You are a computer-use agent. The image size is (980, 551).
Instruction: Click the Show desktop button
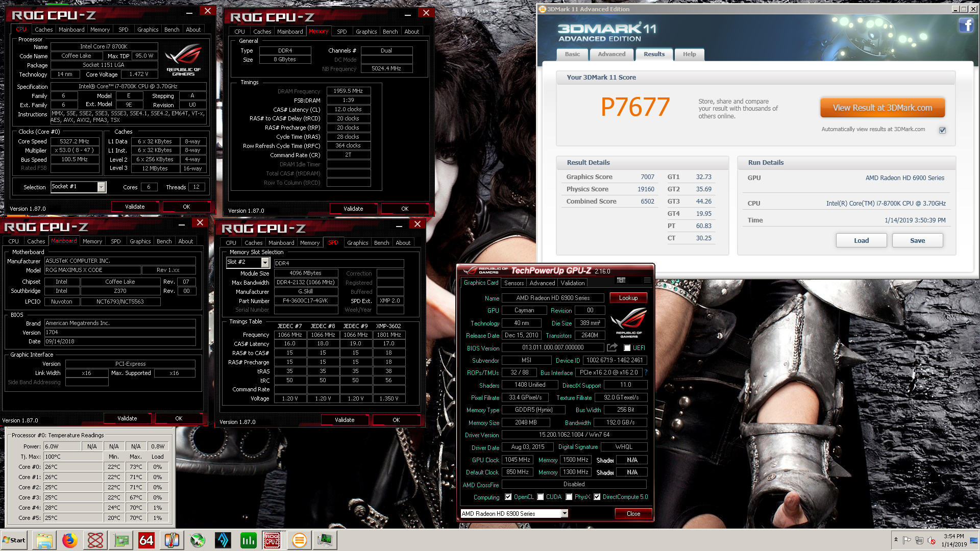975,540
